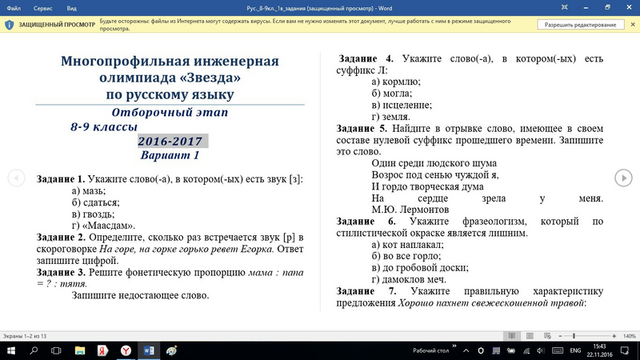Dismiss the Protected View warning bar
Screen dimensions: 640x360
[632, 24]
